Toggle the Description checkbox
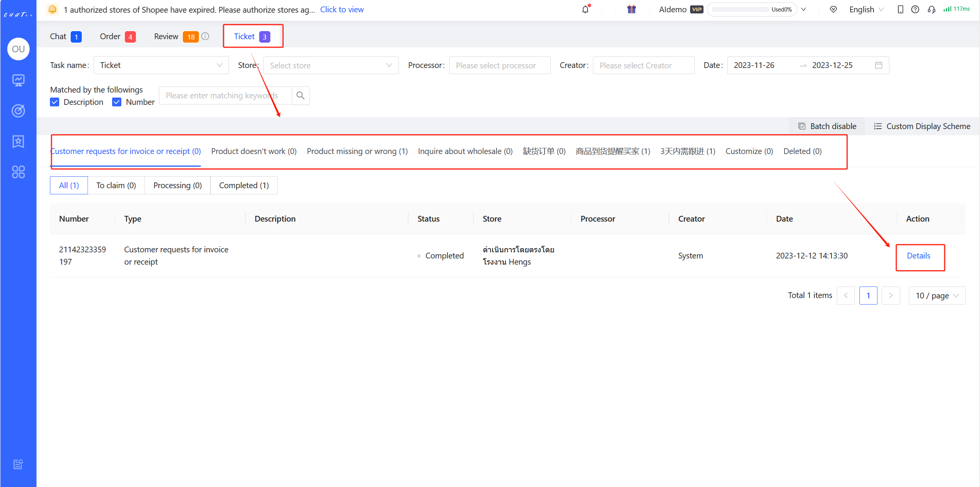Image resolution: width=980 pixels, height=487 pixels. coord(55,102)
